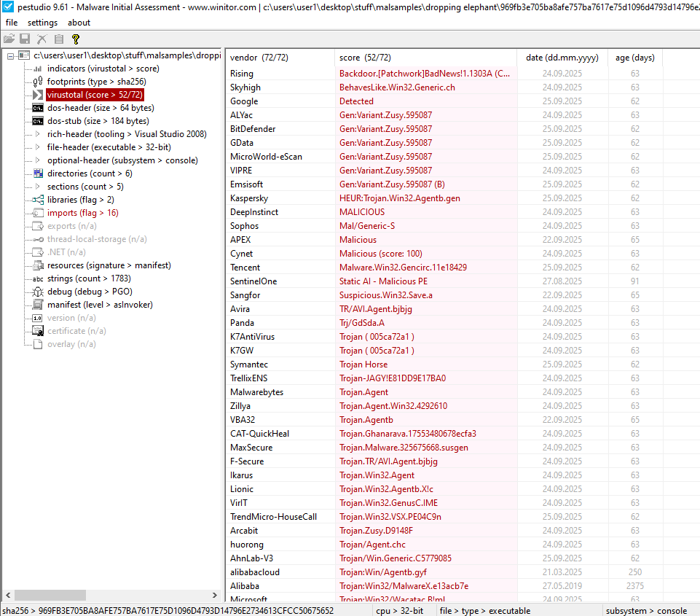Click the libraries node icon
Screen dimensions: 700x616
coord(38,200)
